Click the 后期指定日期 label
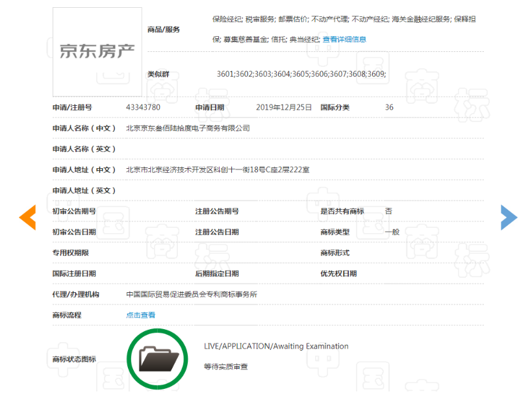Screen dimensions: 532x396 pyautogui.click(x=217, y=273)
